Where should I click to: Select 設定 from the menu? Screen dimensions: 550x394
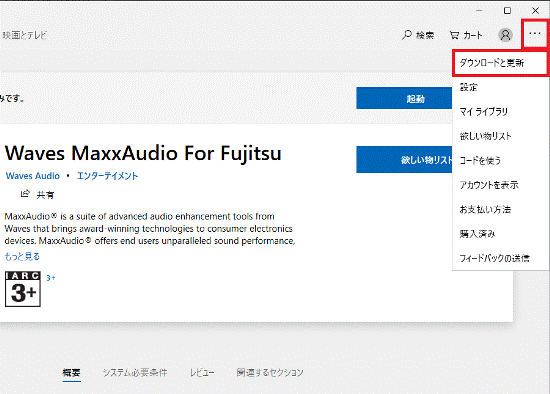click(x=500, y=87)
